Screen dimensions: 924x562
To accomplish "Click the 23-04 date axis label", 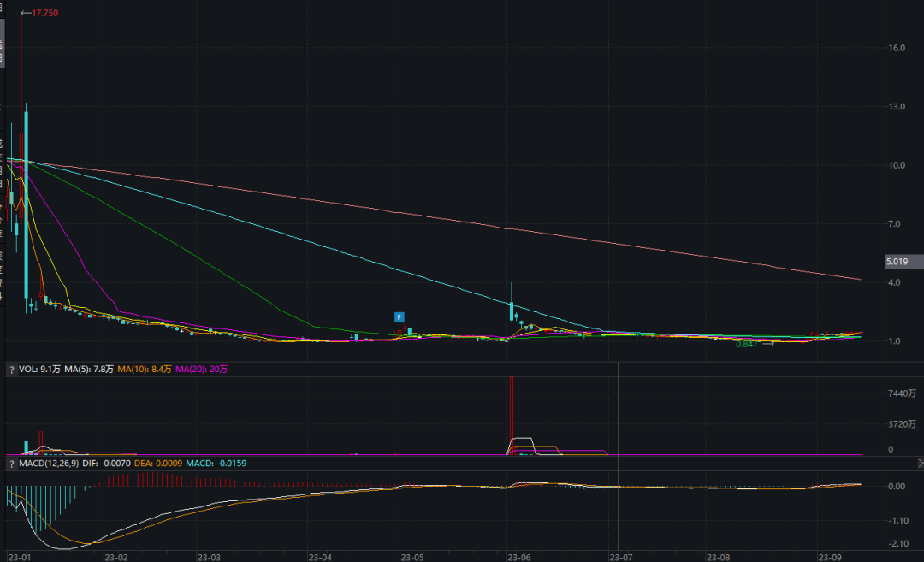I will click(320, 557).
